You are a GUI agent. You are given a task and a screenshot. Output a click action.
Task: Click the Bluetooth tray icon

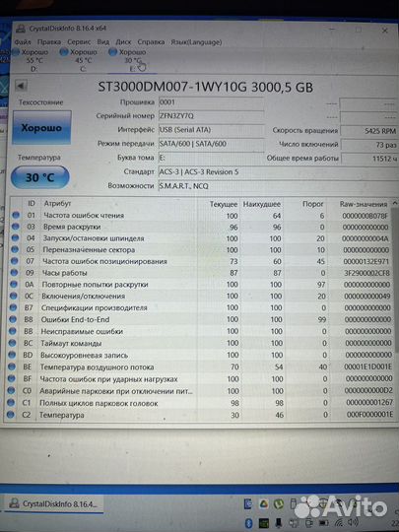pyautogui.click(x=248, y=523)
